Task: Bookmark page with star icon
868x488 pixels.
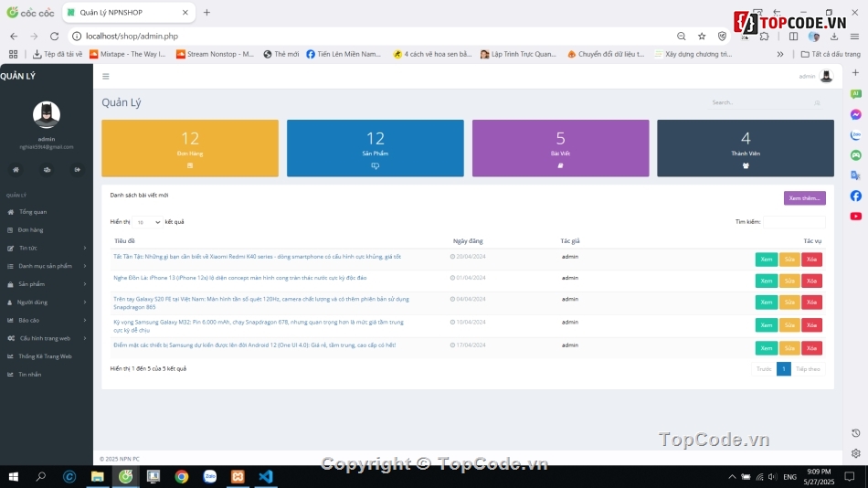Action: tap(702, 36)
